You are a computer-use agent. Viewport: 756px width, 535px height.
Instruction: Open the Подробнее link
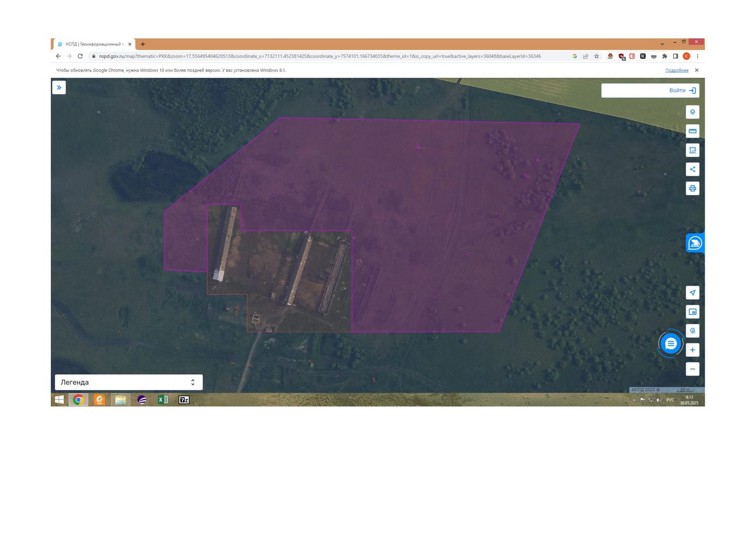677,70
